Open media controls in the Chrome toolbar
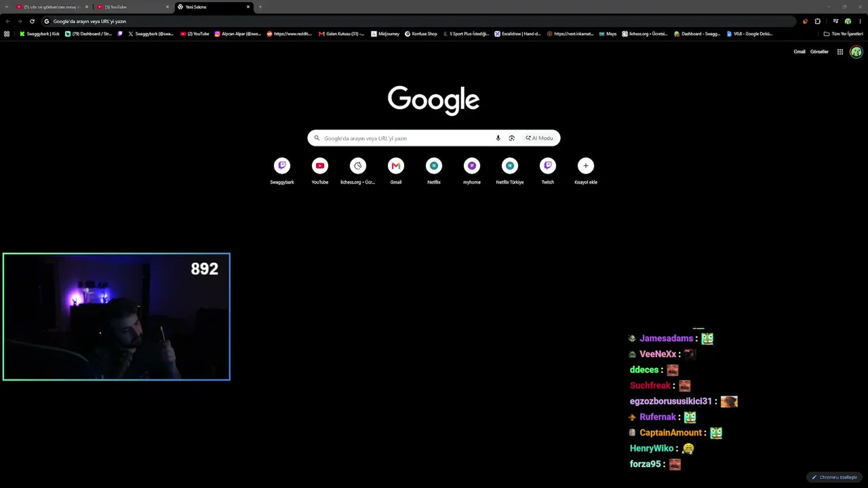868x488 pixels. [835, 21]
